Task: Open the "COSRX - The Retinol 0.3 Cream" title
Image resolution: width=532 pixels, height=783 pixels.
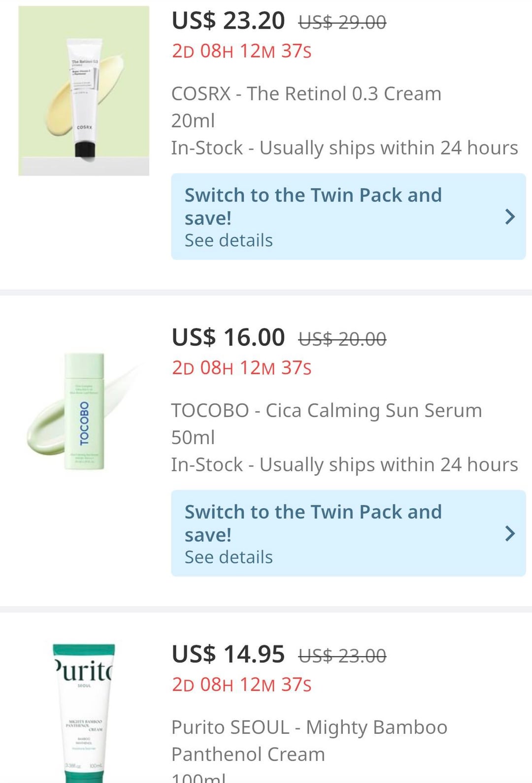Action: pos(306,94)
